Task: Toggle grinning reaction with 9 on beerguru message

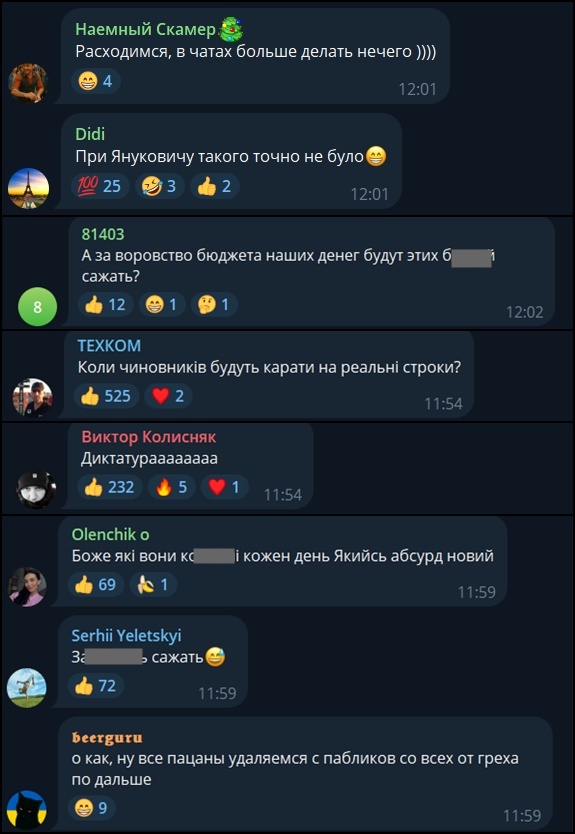Action: tap(91, 808)
